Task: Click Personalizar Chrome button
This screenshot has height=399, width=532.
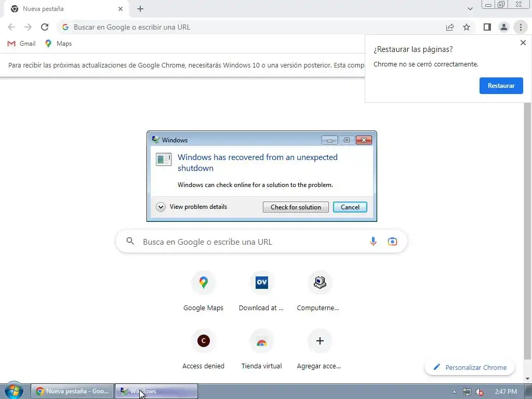Action: [x=470, y=367]
